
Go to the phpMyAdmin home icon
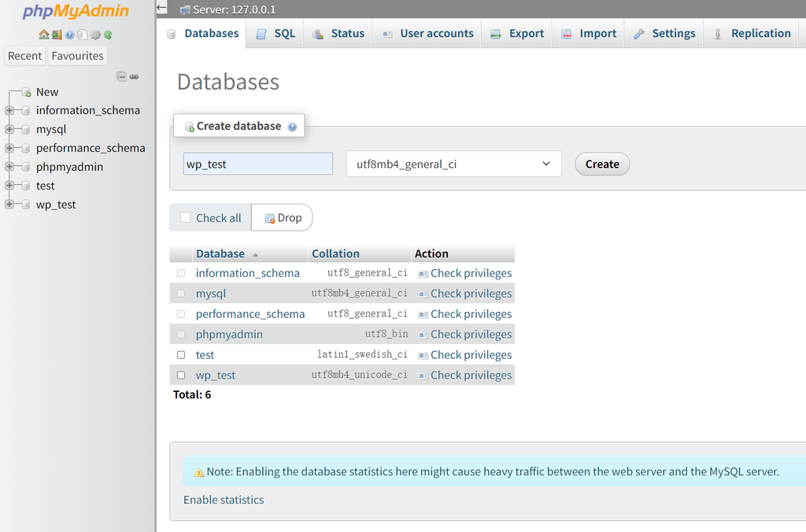[x=44, y=35]
